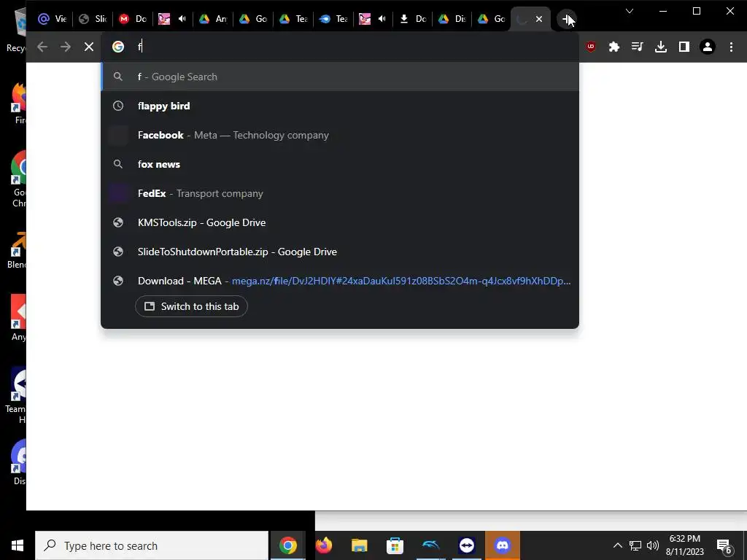Select the FedEx Transport company suggestion
Image resolution: width=747 pixels, height=560 pixels.
click(340, 193)
